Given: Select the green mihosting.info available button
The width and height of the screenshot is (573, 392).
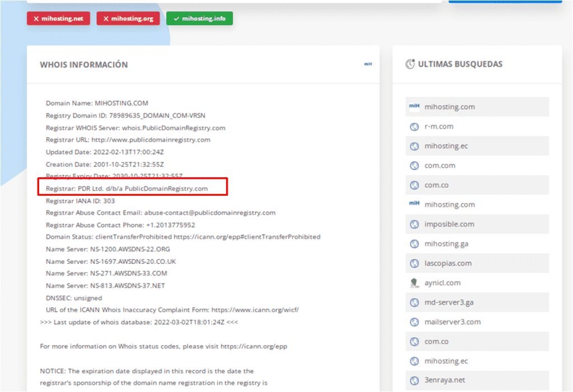Looking at the screenshot, I should coord(200,18).
